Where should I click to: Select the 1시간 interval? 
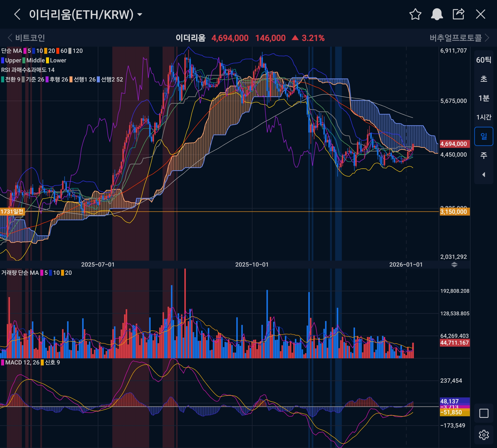click(484, 117)
